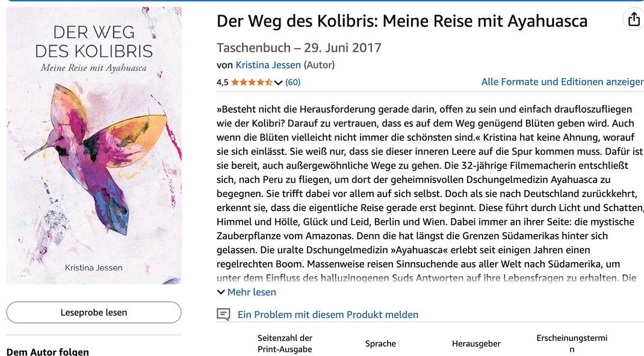Show Alle Formate und Editionen
644x356 pixels.
pos(562,82)
